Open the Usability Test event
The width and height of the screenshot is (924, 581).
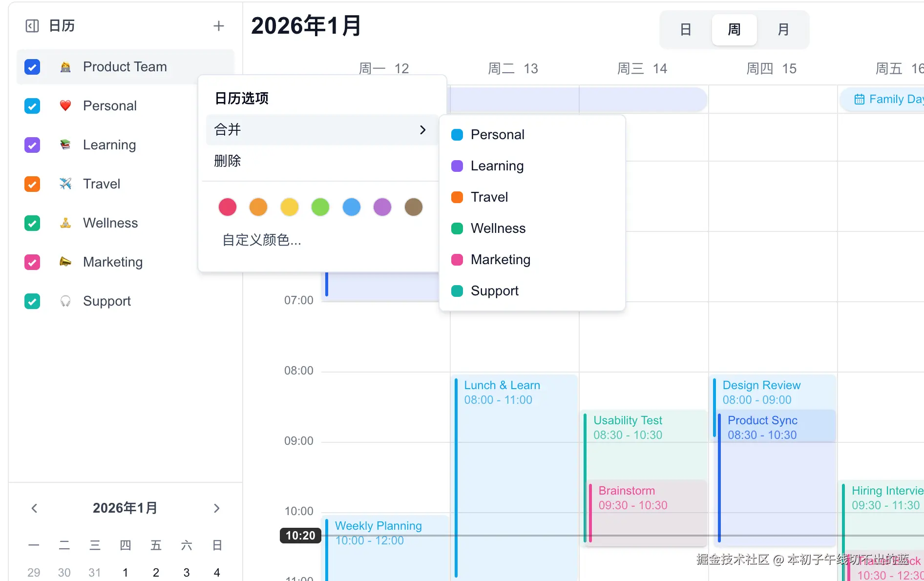coord(645,444)
